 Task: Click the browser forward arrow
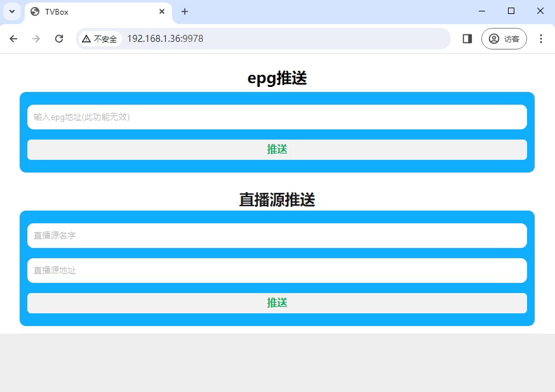pos(36,39)
